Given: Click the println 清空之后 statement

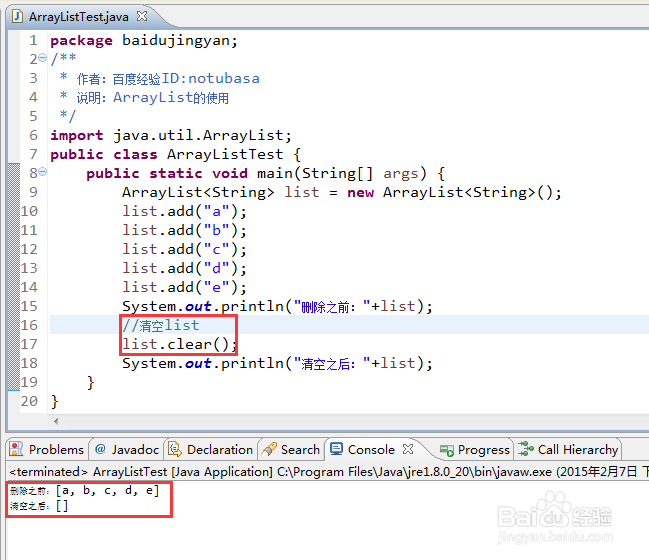Looking at the screenshot, I should pos(277,363).
